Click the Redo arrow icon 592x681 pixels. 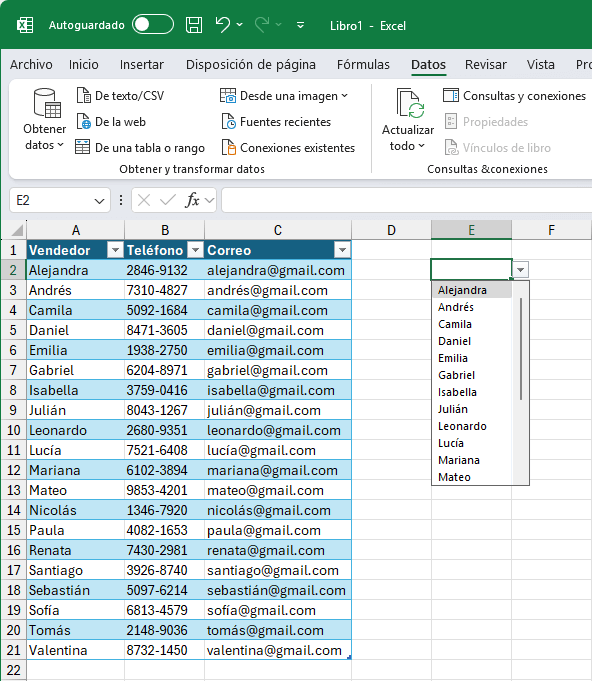(x=261, y=25)
